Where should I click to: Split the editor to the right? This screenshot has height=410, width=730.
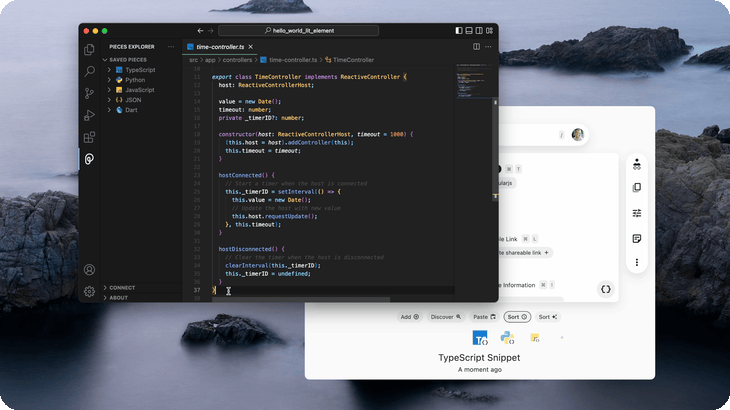coord(476,47)
